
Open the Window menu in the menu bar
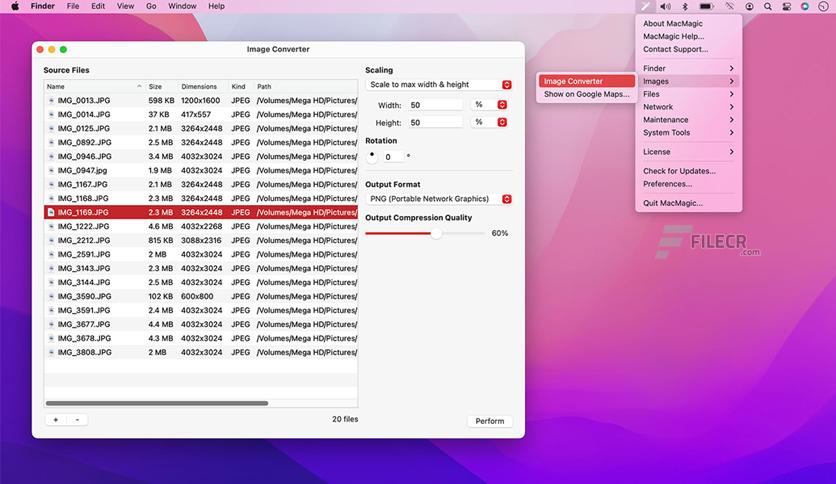pos(182,6)
